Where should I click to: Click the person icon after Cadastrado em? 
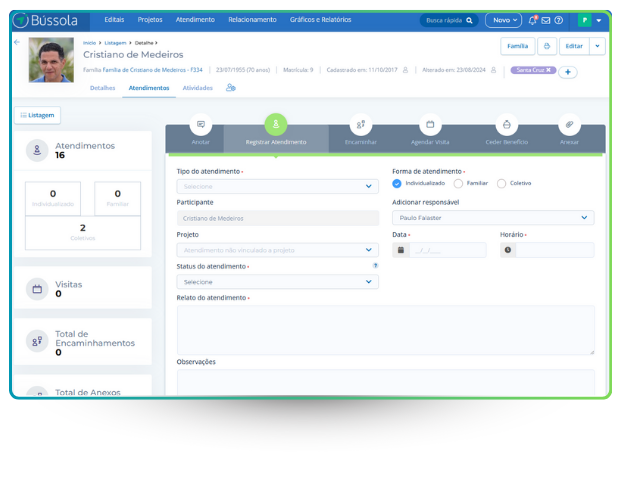point(405,70)
